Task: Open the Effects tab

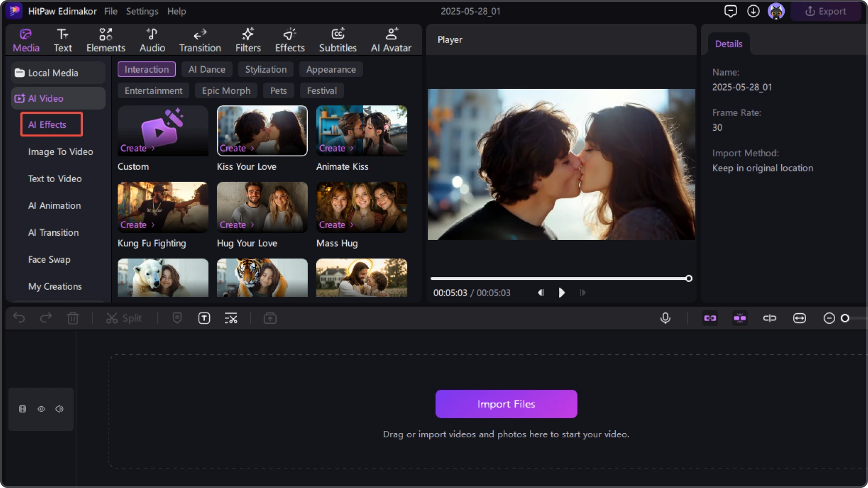Action: point(290,40)
